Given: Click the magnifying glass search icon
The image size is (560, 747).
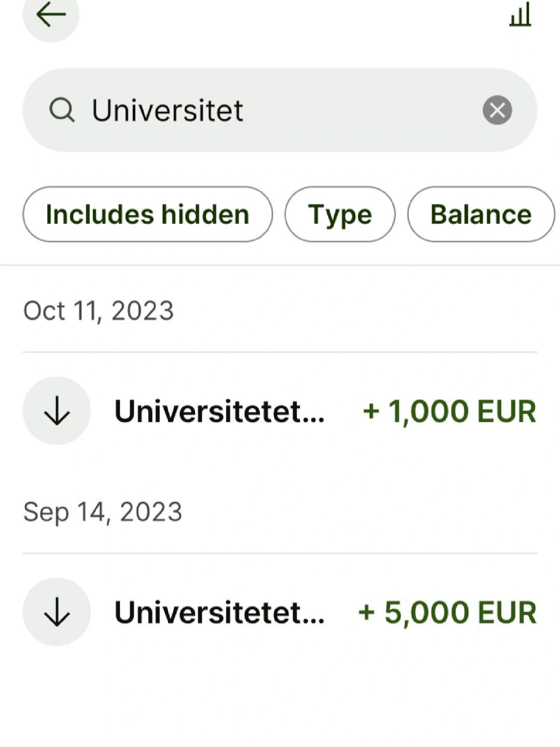Looking at the screenshot, I should pos(62,110).
